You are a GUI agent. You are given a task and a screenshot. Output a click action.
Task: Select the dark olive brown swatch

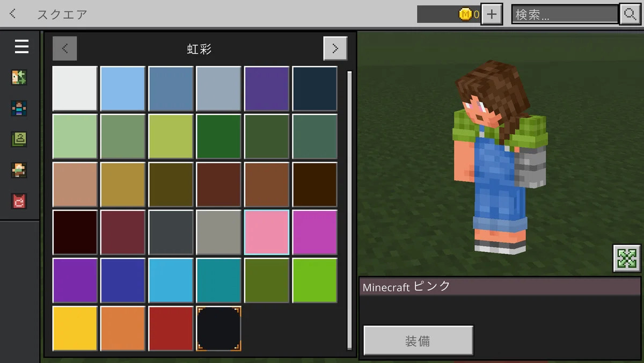(171, 185)
